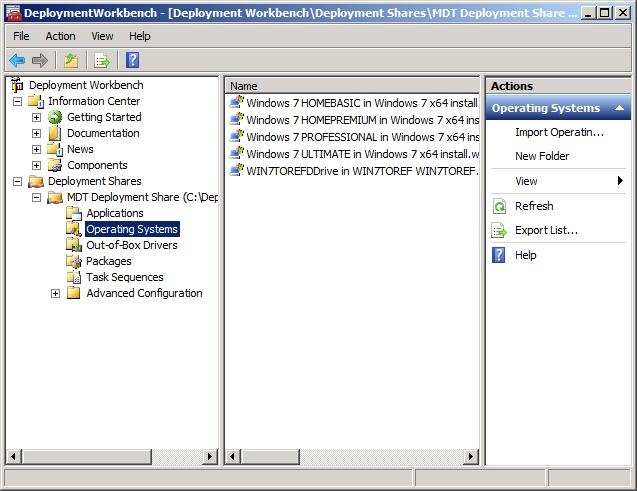This screenshot has height=491, width=637.
Task: Click the Documentation book icon
Action: (55, 133)
